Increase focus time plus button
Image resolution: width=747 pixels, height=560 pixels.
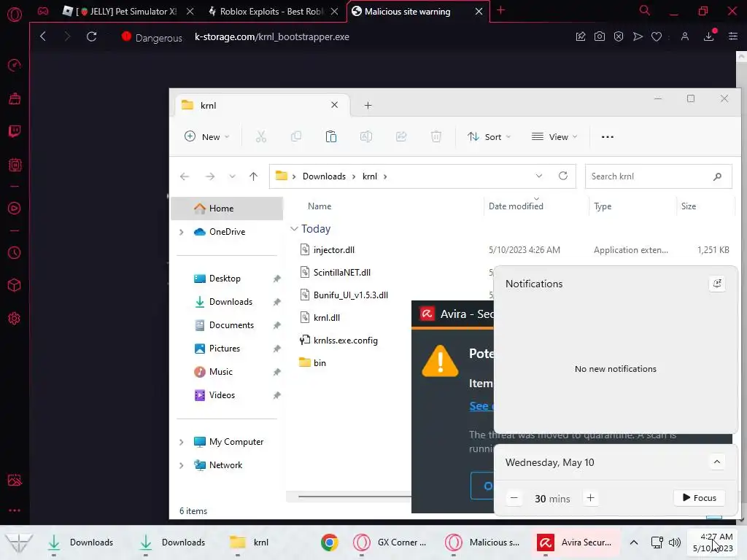pos(590,498)
